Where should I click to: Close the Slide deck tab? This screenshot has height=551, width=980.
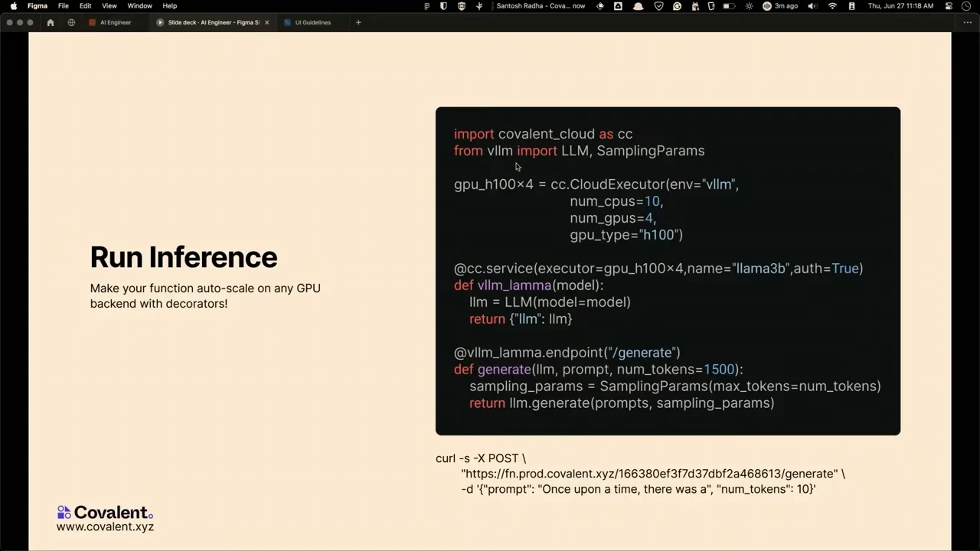pos(267,22)
